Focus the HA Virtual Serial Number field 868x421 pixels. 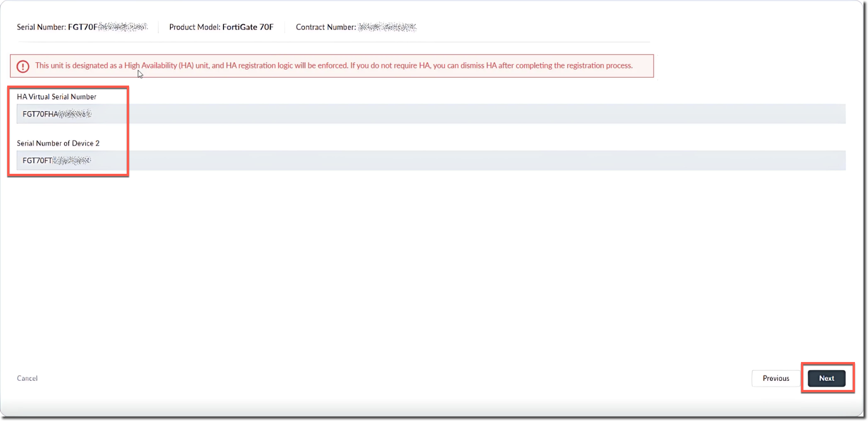click(431, 114)
